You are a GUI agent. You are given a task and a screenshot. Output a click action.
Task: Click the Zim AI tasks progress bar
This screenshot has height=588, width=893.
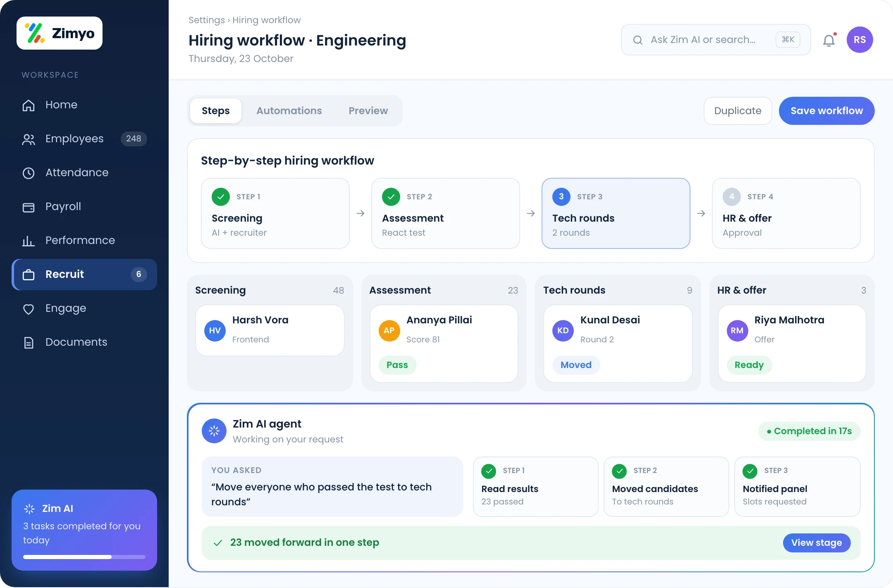84,557
